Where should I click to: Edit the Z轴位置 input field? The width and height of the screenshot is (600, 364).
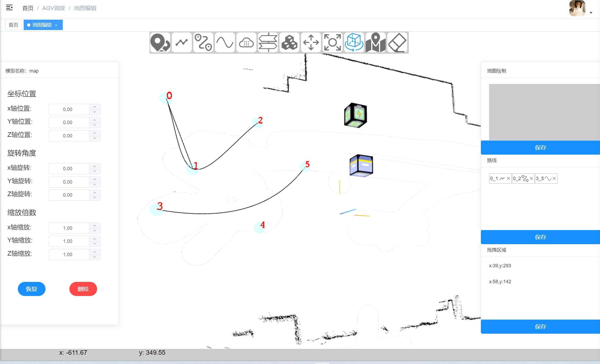[x=69, y=136]
